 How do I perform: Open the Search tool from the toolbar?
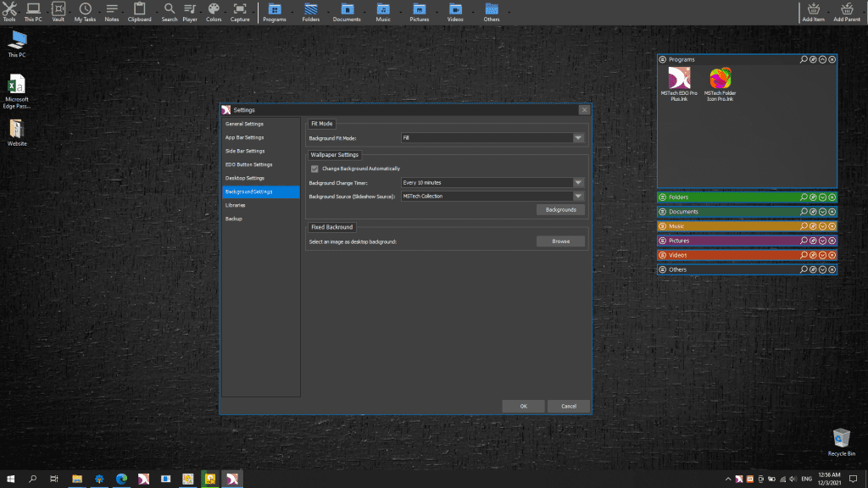tap(169, 11)
